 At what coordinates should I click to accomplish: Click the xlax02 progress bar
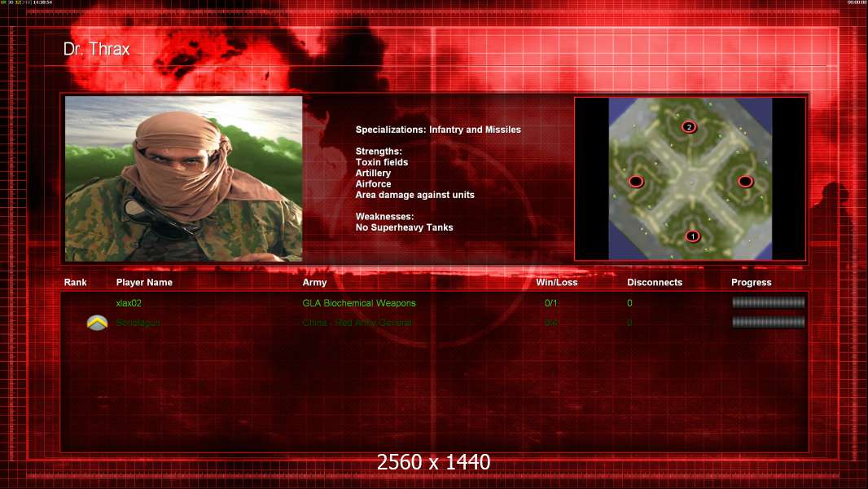click(769, 302)
